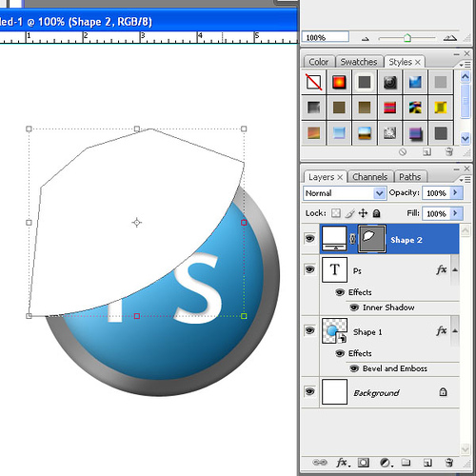Create new fill or adjustment layer
This screenshot has height=476, width=476.
coord(387,463)
